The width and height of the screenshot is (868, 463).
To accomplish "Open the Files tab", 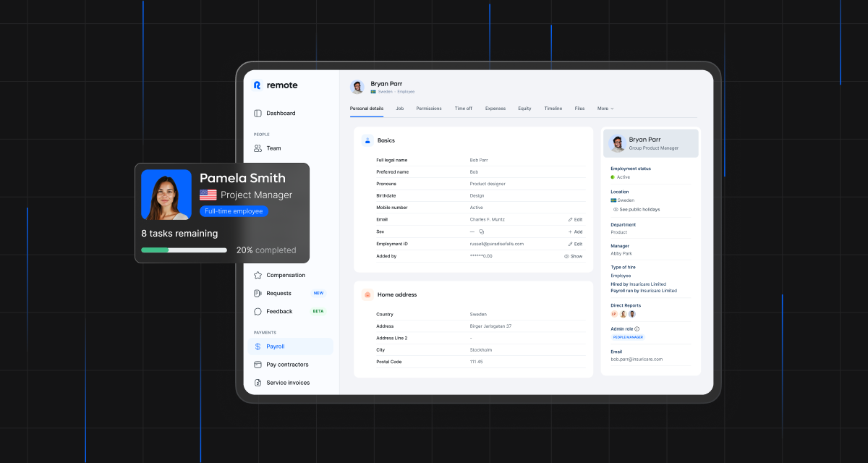I will coord(579,109).
